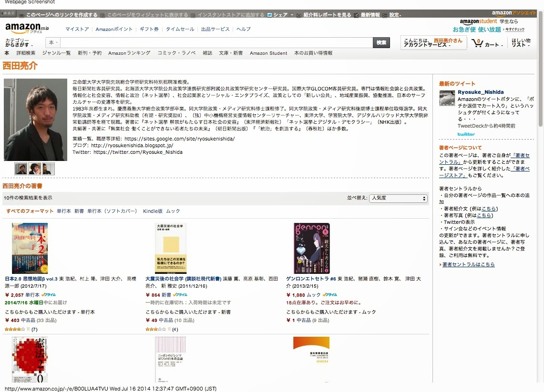Click the Amazon.co.jp logo
The image size is (544, 392).
click(27, 28)
